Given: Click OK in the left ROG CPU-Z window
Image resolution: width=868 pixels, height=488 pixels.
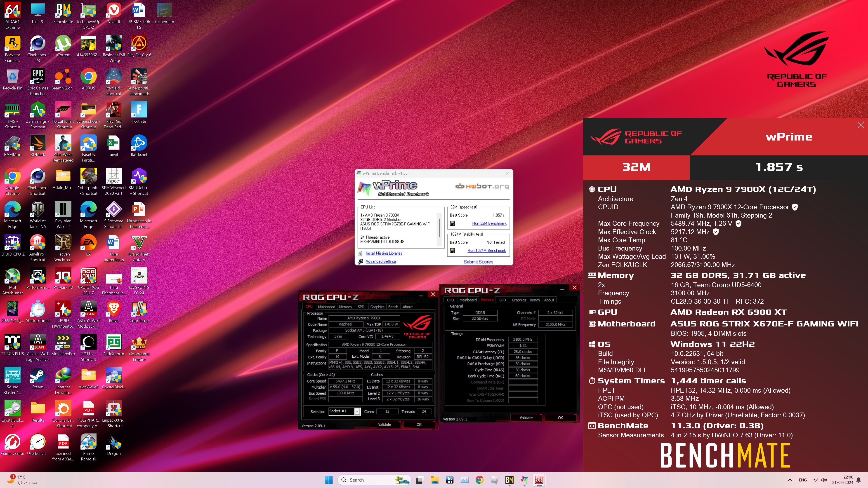Looking at the screenshot, I should pyautogui.click(x=418, y=425).
